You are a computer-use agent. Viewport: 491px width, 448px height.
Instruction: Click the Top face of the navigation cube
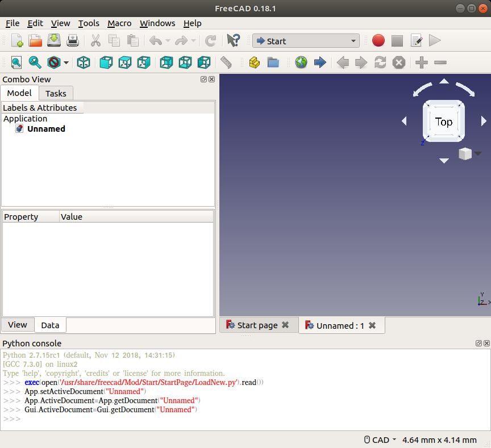point(444,122)
